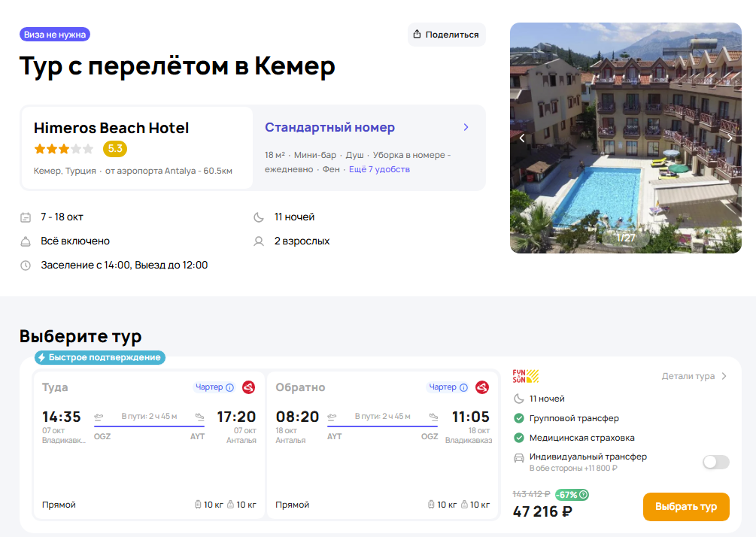Click the -67% discount info badge
This screenshot has height=537, width=756.
tap(572, 495)
